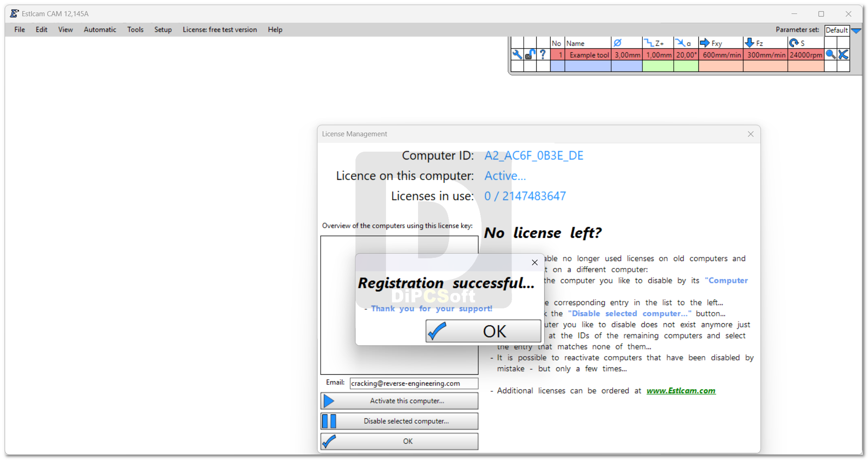Confirm Registration successful with large OK button

pos(483,331)
